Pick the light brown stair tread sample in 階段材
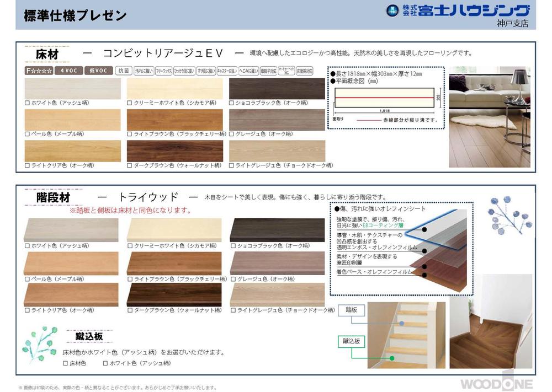Viewport: 552px width, 392px height. (x=174, y=264)
